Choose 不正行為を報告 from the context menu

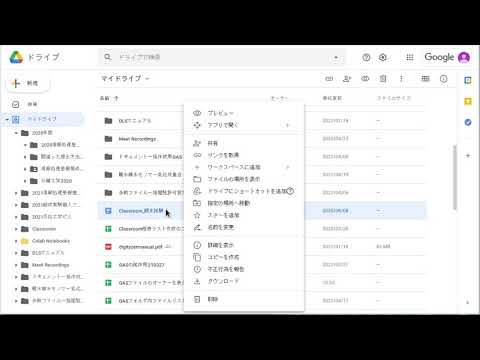(x=244, y=269)
